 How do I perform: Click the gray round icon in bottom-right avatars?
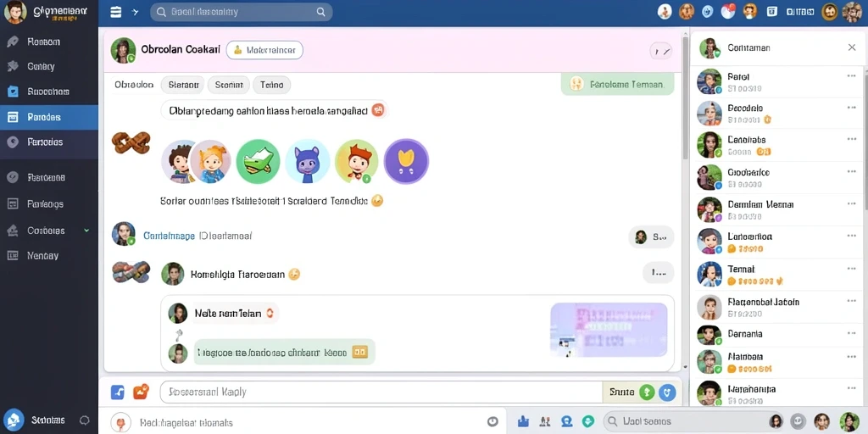click(x=798, y=422)
